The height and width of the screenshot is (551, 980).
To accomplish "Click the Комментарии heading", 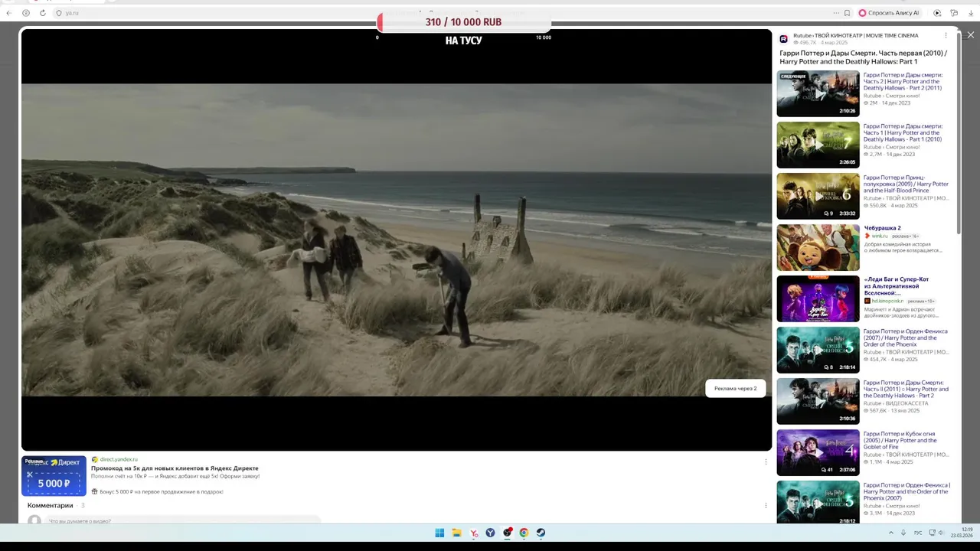I will coord(51,505).
